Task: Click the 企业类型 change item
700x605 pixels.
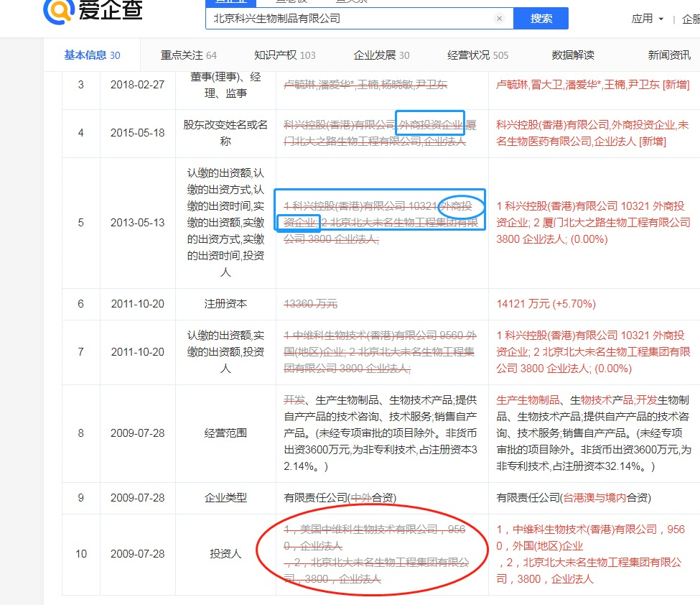Action: point(225,498)
